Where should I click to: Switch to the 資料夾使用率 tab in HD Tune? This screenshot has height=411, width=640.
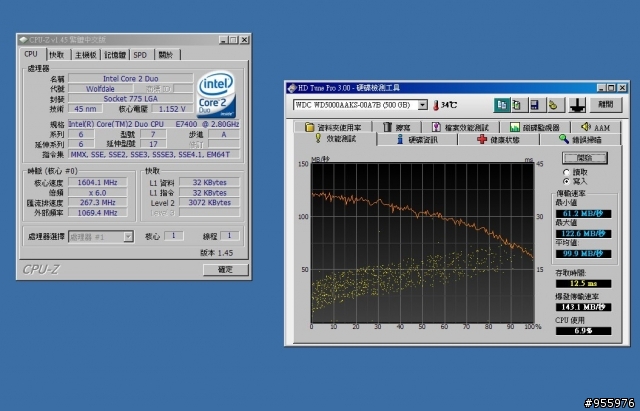tap(333, 127)
